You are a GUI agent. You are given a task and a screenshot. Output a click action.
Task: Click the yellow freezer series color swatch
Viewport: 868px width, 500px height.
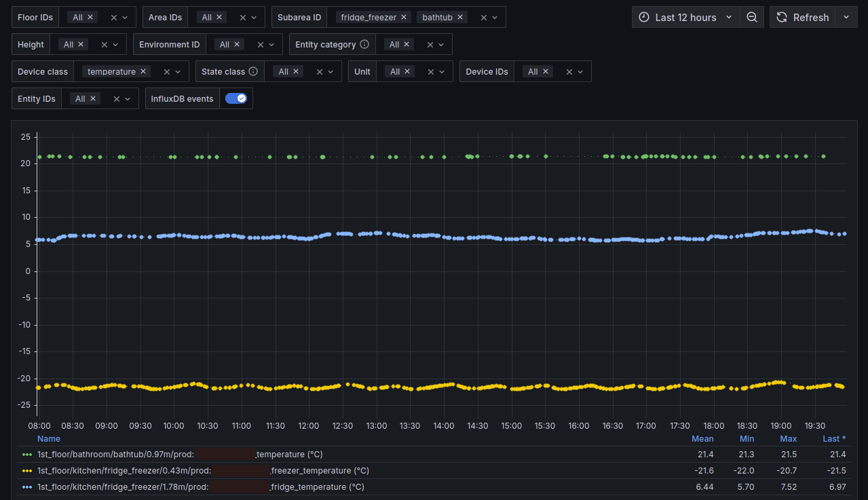tap(27, 471)
